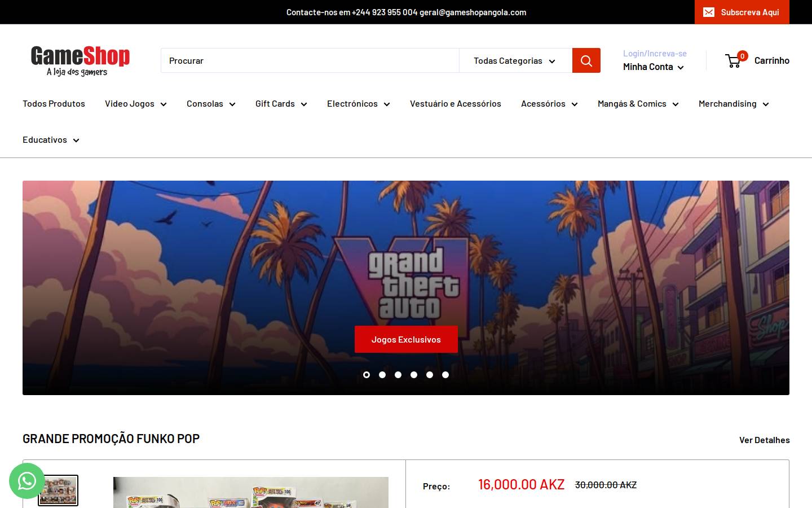Click the GRANDE PROMOÇÃO FUNKO POP heading

tap(111, 439)
